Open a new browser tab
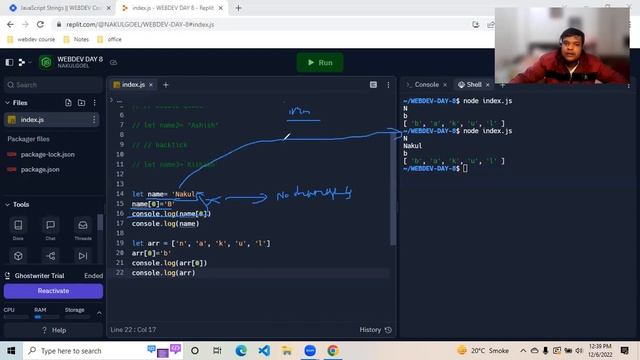Image resolution: width=640 pixels, height=360 pixels. (x=238, y=8)
